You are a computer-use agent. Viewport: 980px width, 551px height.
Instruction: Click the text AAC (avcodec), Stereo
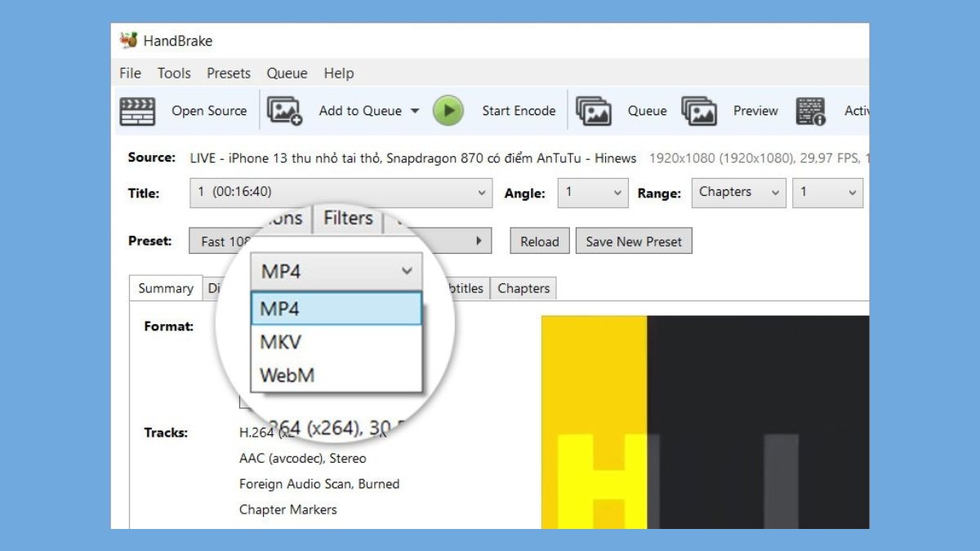tap(303, 459)
